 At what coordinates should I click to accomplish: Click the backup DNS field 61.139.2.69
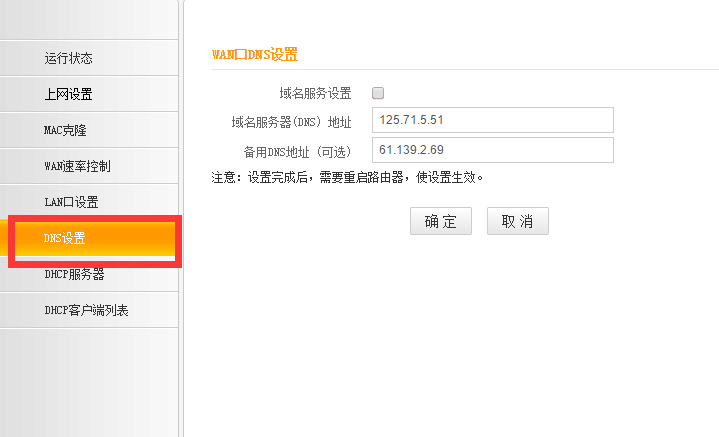[493, 150]
